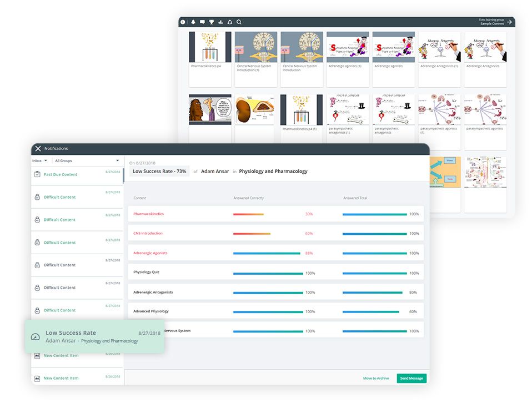
Task: Click the notifications list scrollbar
Action: click(123, 175)
